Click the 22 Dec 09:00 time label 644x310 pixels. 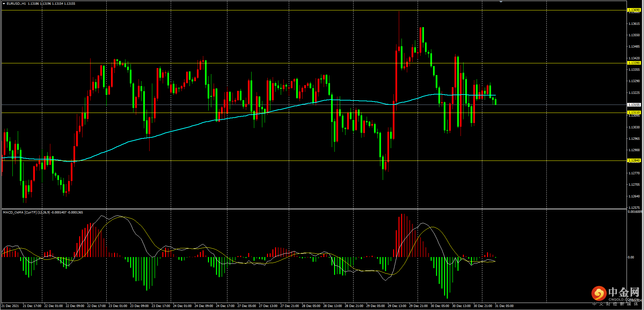coord(75,306)
